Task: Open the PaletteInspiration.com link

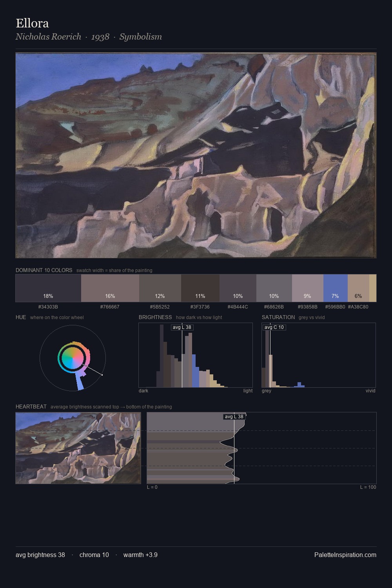Action: pos(345,555)
